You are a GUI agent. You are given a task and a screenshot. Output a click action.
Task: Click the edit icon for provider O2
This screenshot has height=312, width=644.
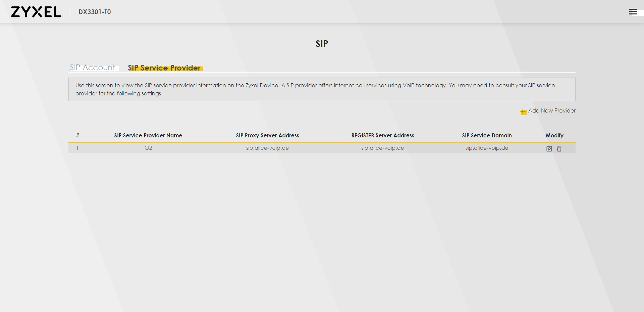[549, 149]
